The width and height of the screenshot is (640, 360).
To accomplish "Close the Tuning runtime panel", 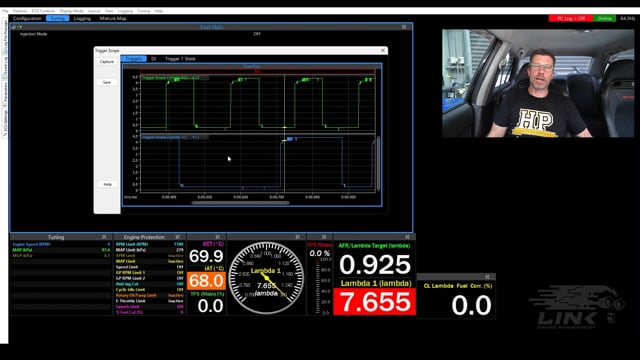I will coord(104,237).
